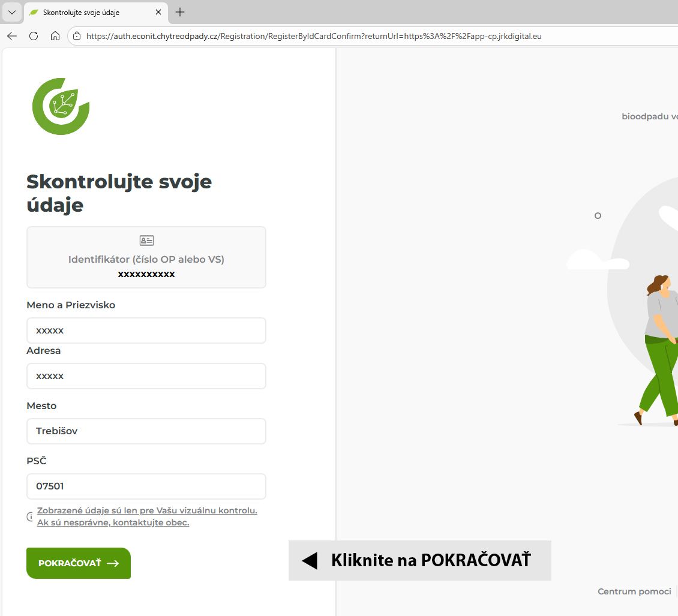Click the green leaf app logo

tap(61, 106)
